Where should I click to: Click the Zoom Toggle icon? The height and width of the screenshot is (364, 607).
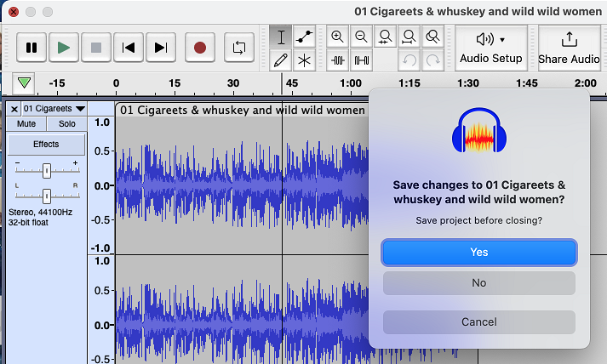(x=432, y=37)
